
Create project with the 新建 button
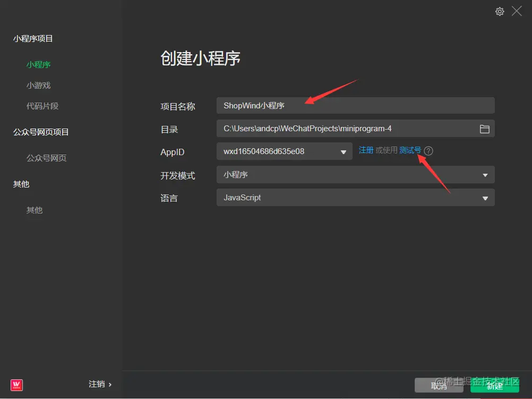[494, 385]
